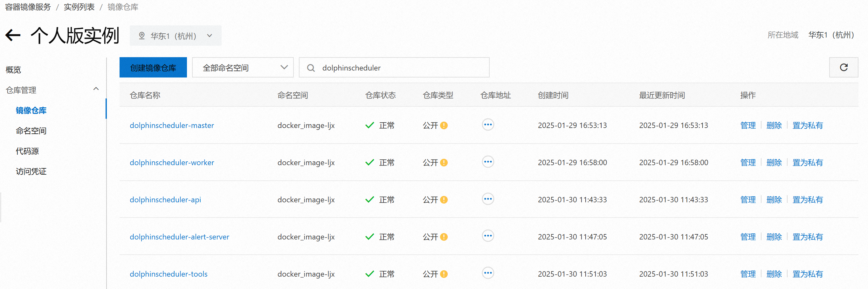The height and width of the screenshot is (289, 868).
Task: Click 删除 for dolphinscheduler-worker
Action: tap(774, 163)
